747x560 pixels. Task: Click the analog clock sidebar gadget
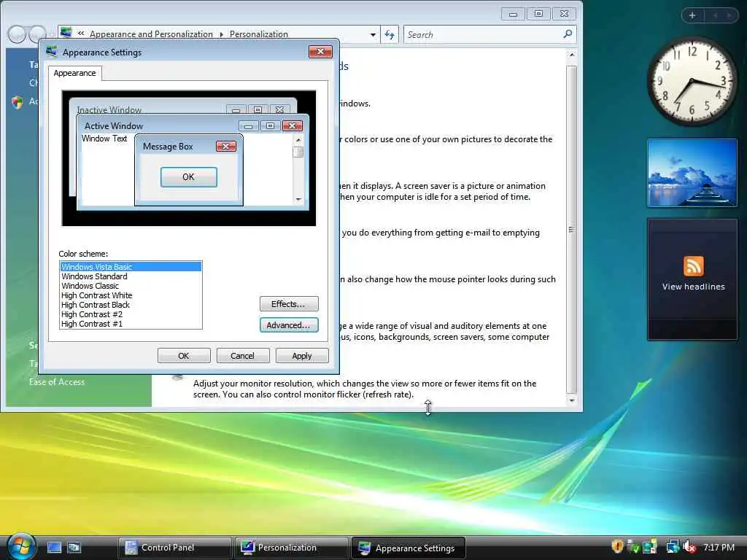(x=692, y=81)
